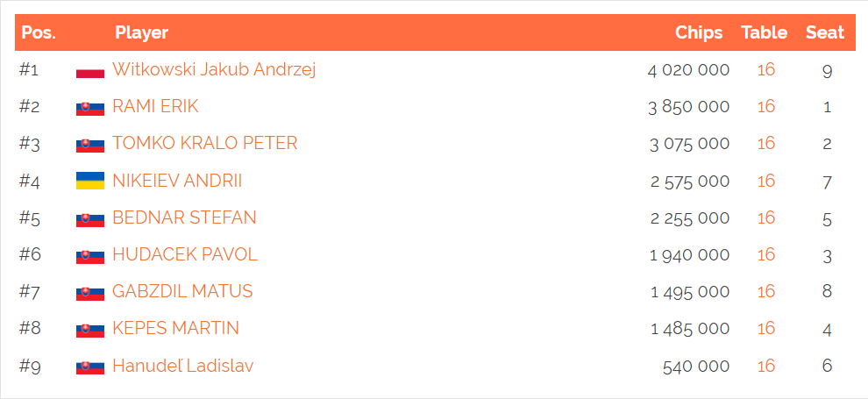This screenshot has width=868, height=399.
Task: Click the Slovak flag beside HUDACEK PAVOL
Action: (90, 255)
